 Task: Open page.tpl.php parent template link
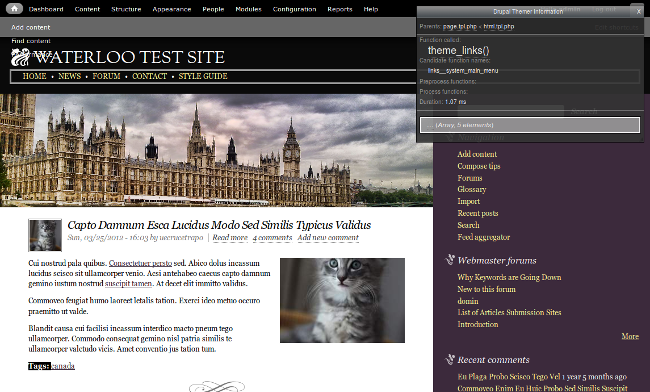point(460,27)
